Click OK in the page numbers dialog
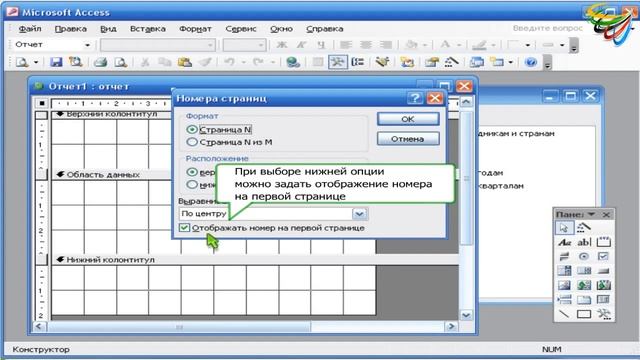The height and width of the screenshot is (360, 640). click(408, 119)
